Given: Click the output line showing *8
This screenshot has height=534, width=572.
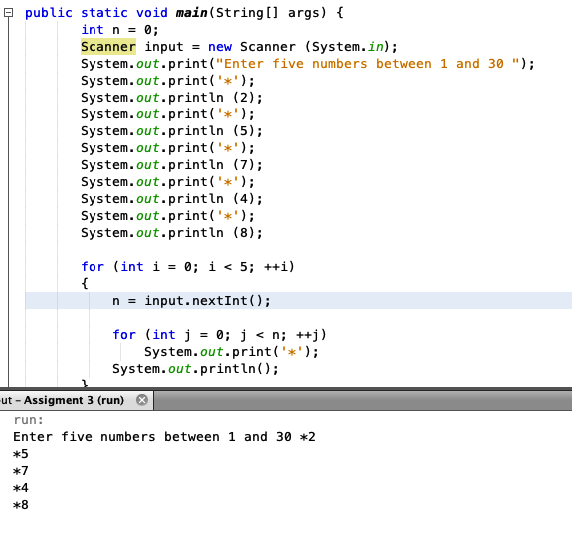Looking at the screenshot, I should tap(20, 505).
